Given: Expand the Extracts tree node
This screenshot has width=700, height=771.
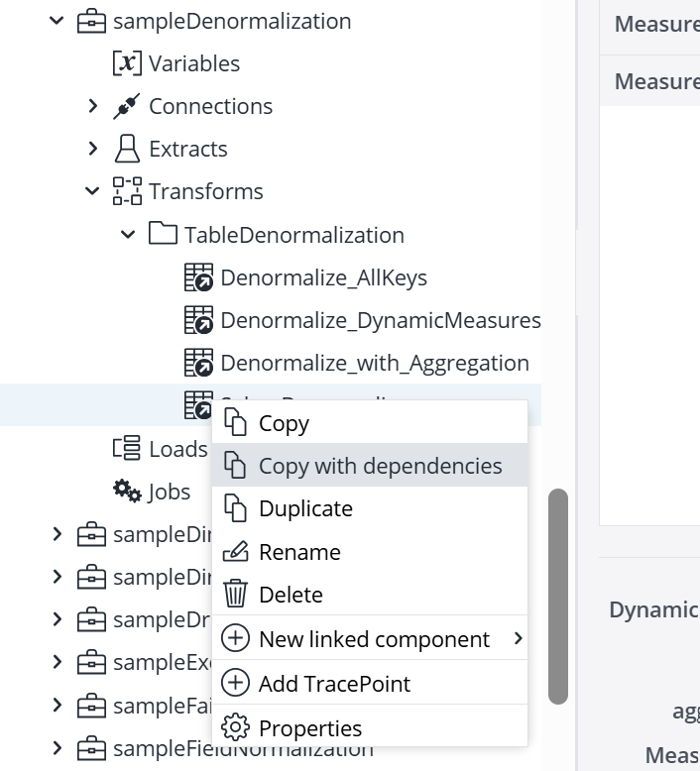Looking at the screenshot, I should pos(92,149).
